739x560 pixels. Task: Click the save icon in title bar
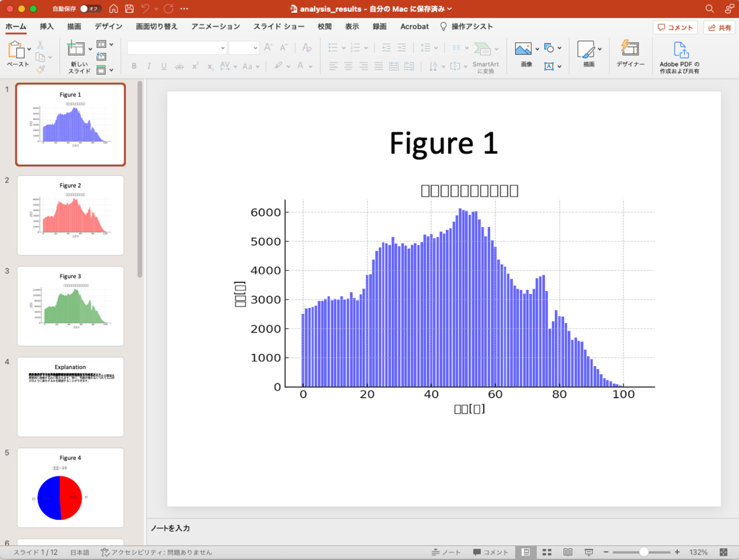tap(129, 9)
